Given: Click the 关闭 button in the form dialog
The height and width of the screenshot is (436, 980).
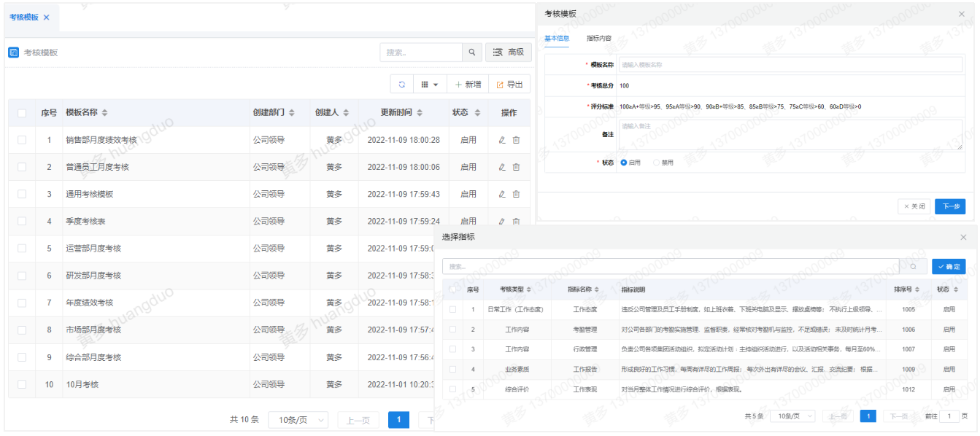Looking at the screenshot, I should [x=914, y=206].
